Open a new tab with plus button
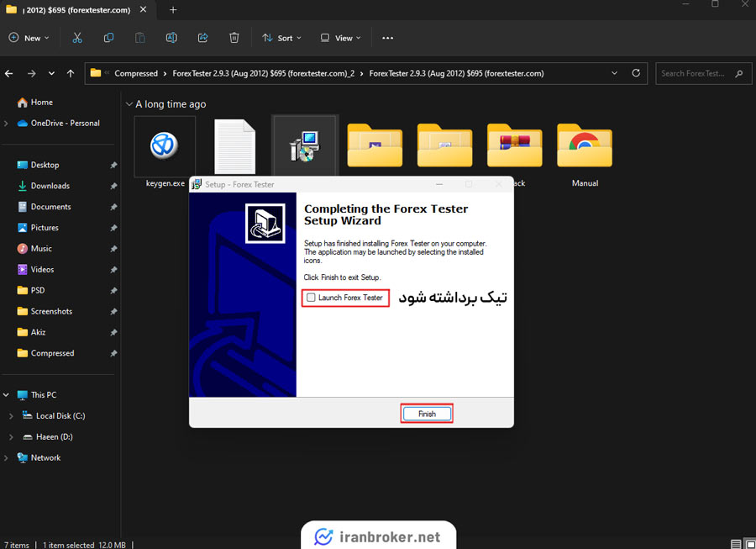756x549 pixels. point(173,9)
